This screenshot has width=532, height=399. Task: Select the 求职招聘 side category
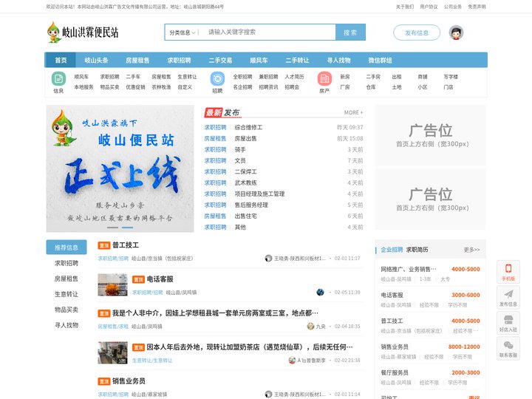coord(66,263)
